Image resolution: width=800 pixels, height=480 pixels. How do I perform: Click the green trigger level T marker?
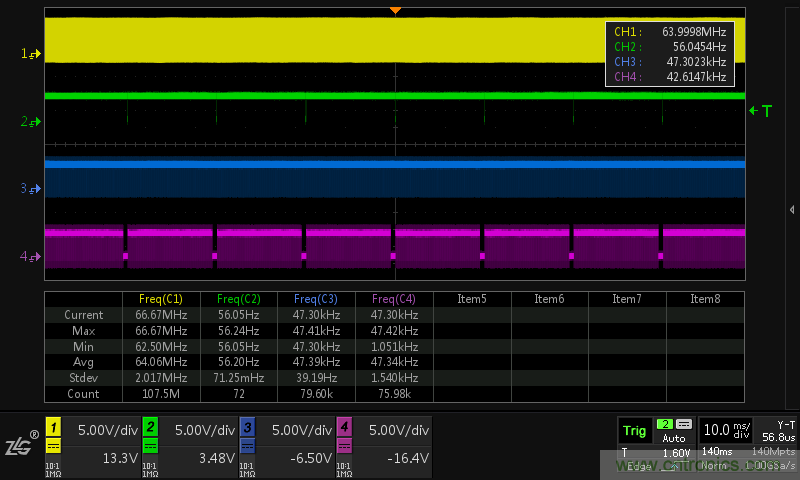tap(761, 111)
